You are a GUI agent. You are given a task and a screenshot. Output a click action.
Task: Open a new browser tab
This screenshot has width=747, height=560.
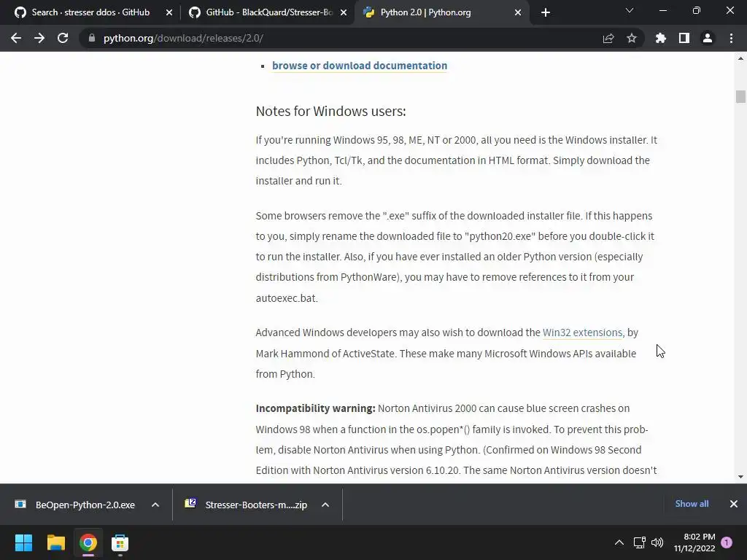tap(546, 12)
